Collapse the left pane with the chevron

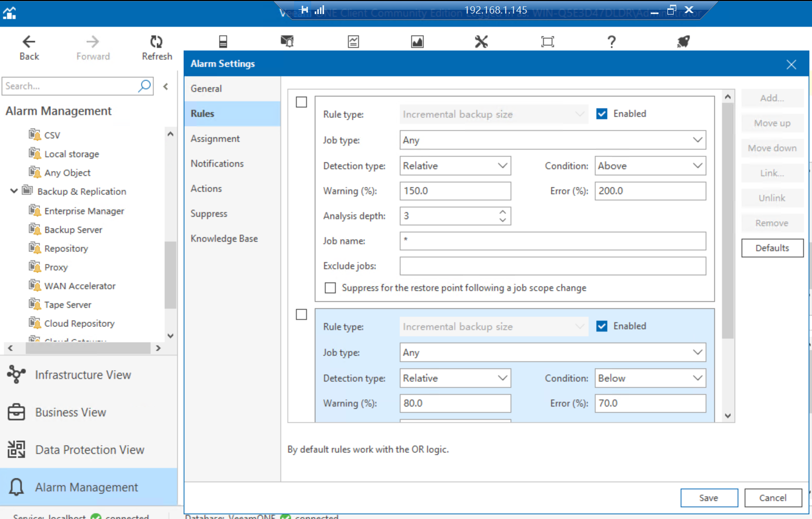[166, 86]
